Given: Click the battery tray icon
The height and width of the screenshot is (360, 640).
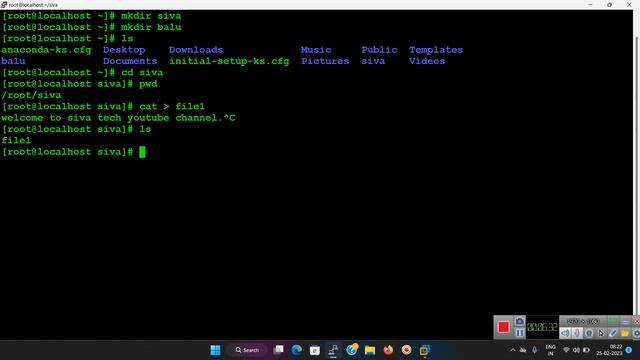Looking at the screenshot, I should tap(586, 350).
